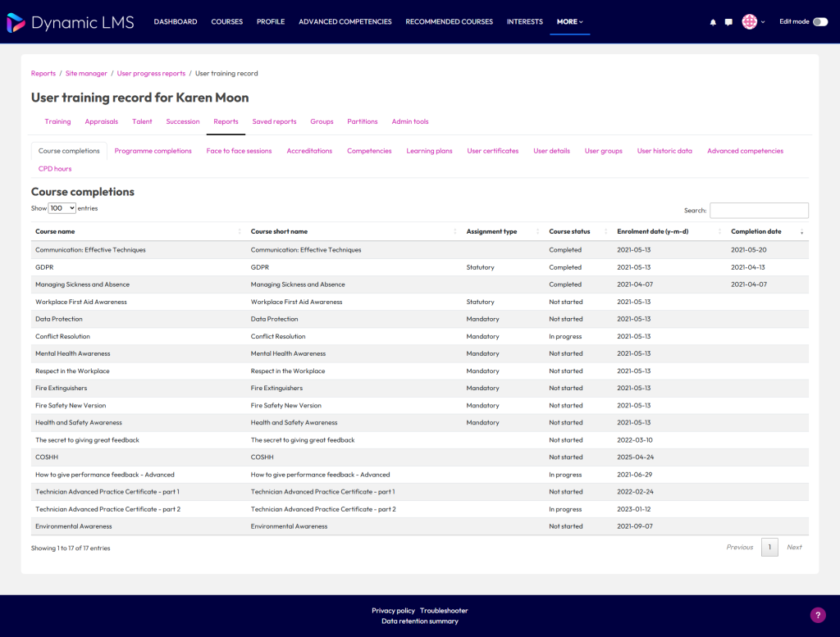
Task: Switch to the Appraisals tab
Action: point(101,121)
